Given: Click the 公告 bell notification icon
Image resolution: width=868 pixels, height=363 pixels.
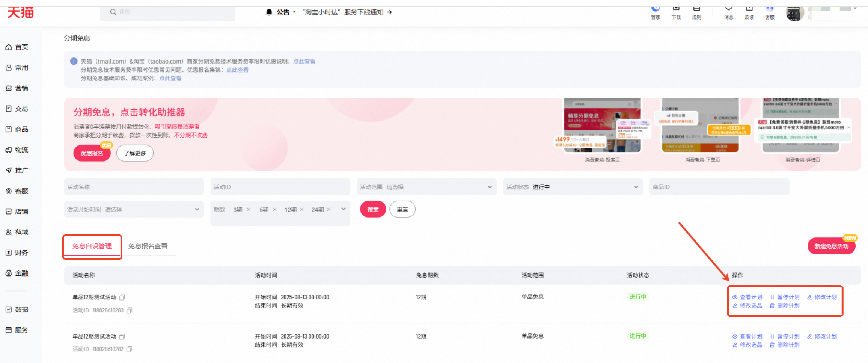Looking at the screenshot, I should pos(269,12).
